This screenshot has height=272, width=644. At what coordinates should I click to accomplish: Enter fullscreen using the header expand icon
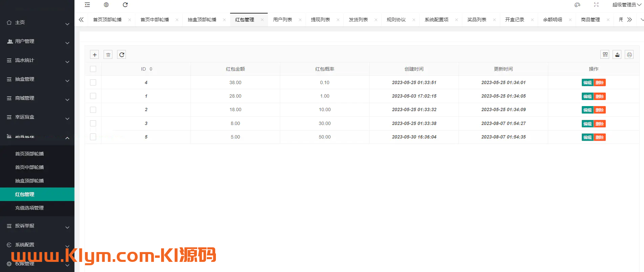tap(596, 5)
